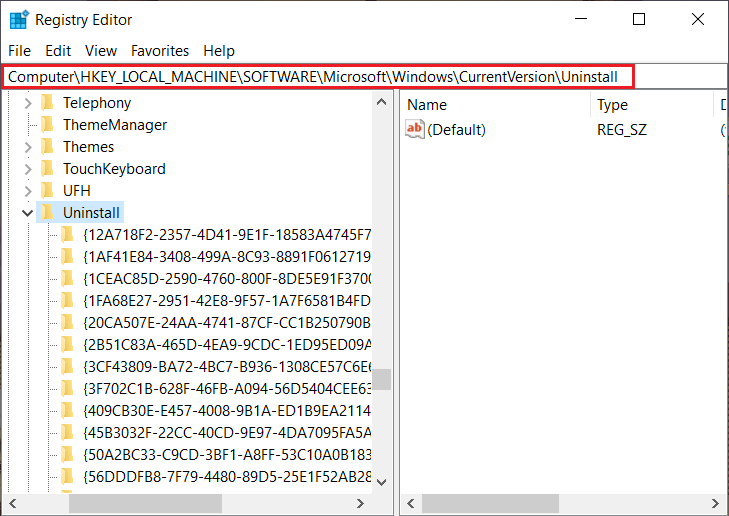Select the (Default) value entry
The width and height of the screenshot is (729, 516).
[456, 130]
